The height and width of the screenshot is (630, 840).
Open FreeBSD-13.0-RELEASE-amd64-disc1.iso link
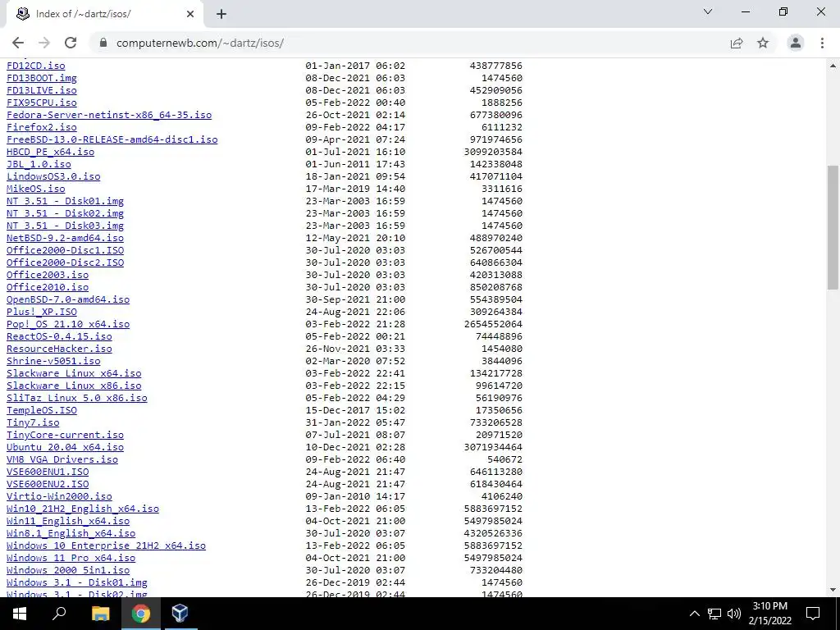(x=112, y=139)
